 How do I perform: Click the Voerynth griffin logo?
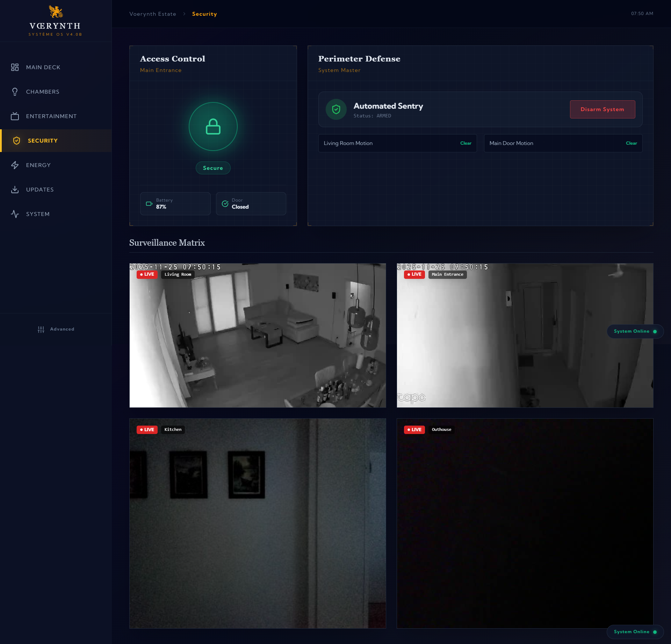pos(56,12)
